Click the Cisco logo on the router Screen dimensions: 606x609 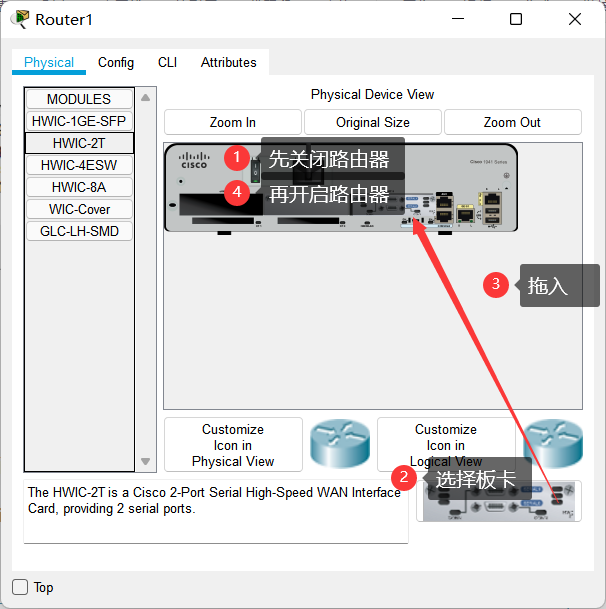[194, 160]
